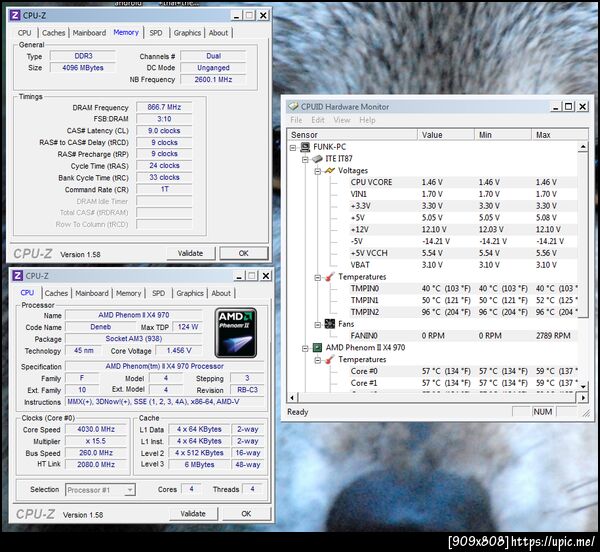Switch to Mainboard tab in the CPU-Z processor window
Viewport: 600px width, 552px height.
click(x=92, y=293)
